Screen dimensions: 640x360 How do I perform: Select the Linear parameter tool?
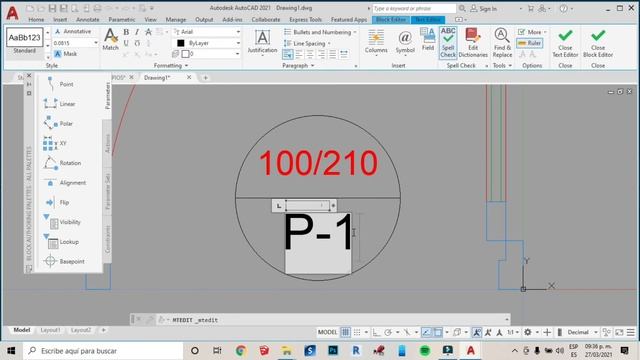60,104
